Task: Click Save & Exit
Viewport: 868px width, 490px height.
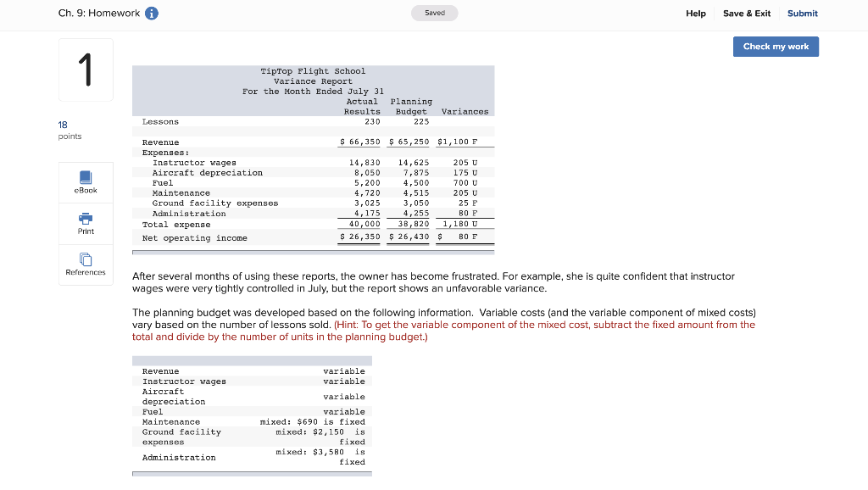Action: pos(747,13)
